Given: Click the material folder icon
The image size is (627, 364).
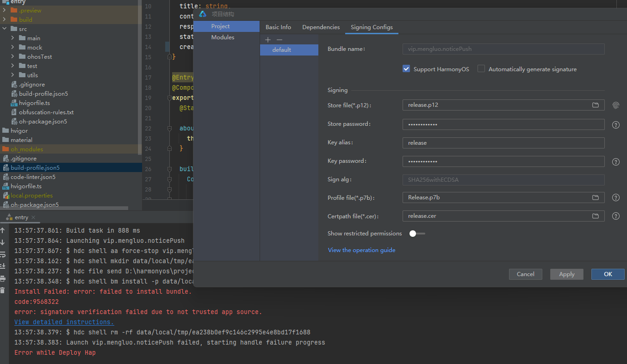Looking at the screenshot, I should coord(6,140).
